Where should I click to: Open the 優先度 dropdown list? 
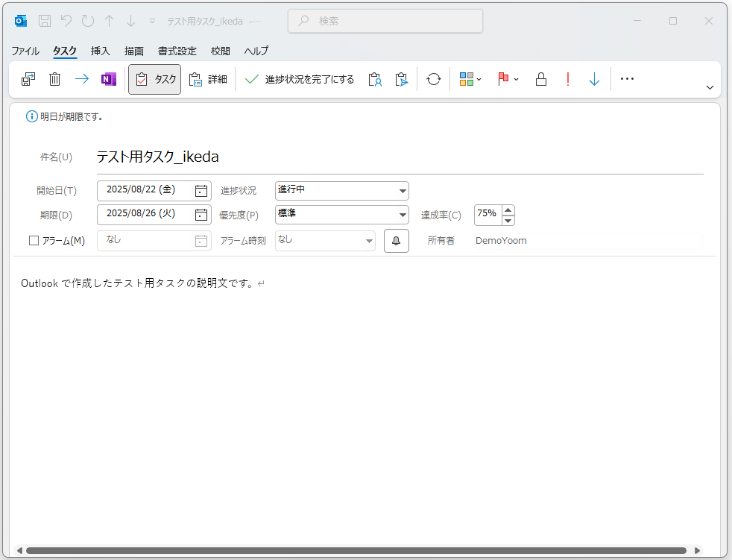[x=402, y=215]
